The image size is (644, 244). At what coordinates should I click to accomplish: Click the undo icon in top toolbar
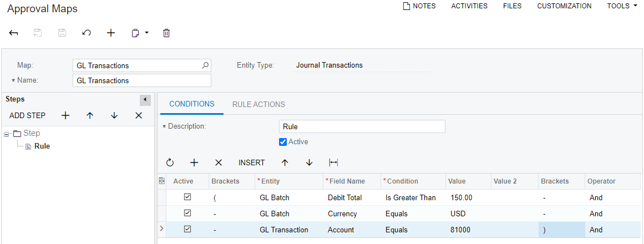[x=87, y=33]
